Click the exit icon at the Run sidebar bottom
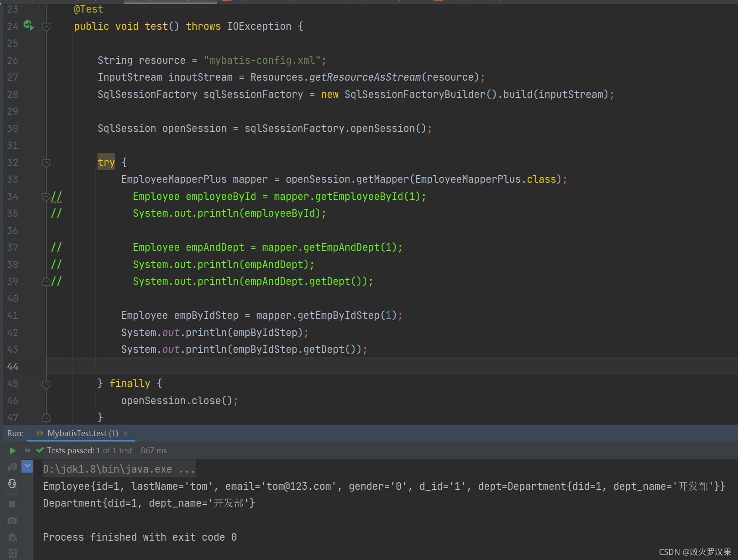The height and width of the screenshot is (560, 738). [13, 554]
